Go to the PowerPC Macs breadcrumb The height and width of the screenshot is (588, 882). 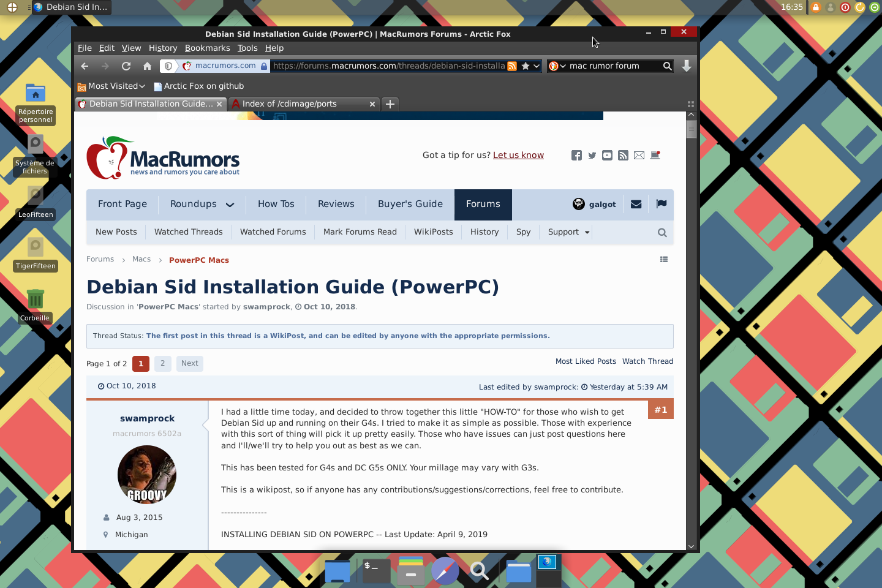[199, 260]
